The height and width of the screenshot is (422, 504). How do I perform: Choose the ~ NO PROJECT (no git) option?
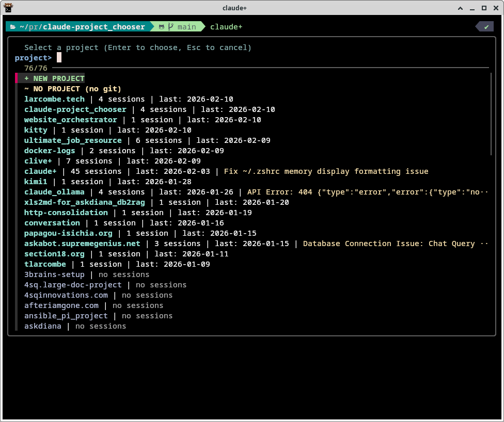tap(72, 89)
